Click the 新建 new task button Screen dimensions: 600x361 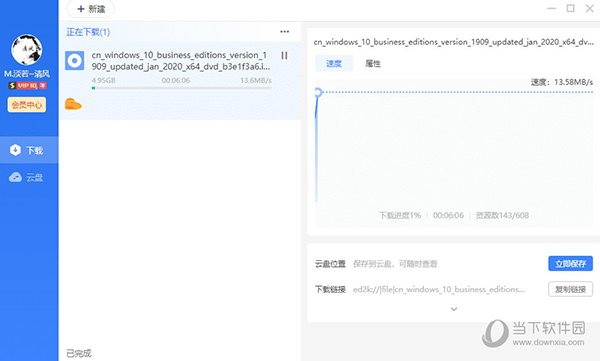point(91,9)
